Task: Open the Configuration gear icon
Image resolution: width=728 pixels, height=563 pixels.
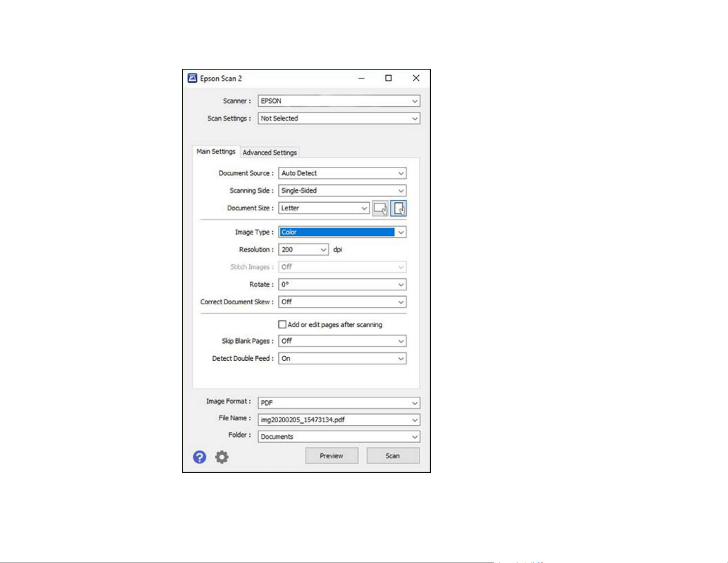Action: 222,457
